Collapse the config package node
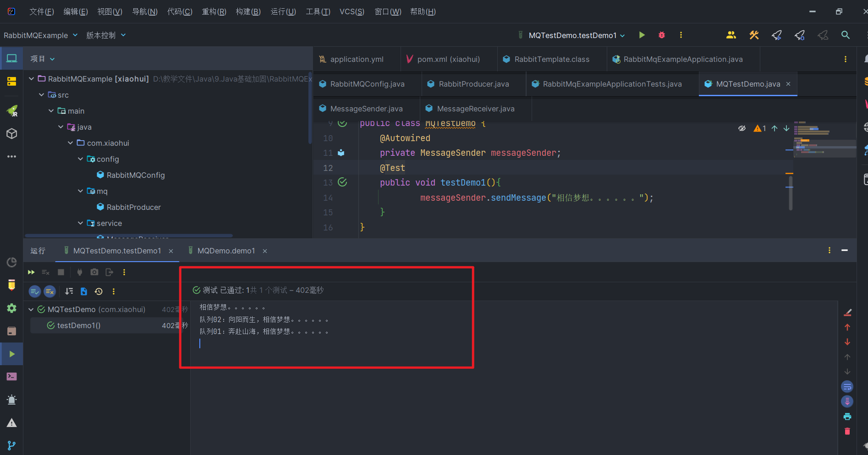 (80, 159)
